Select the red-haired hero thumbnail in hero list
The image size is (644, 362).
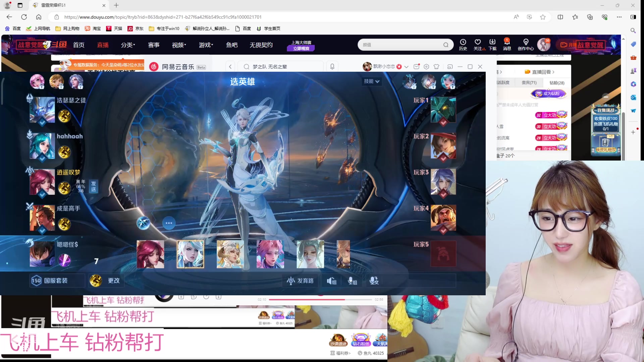coord(150,254)
